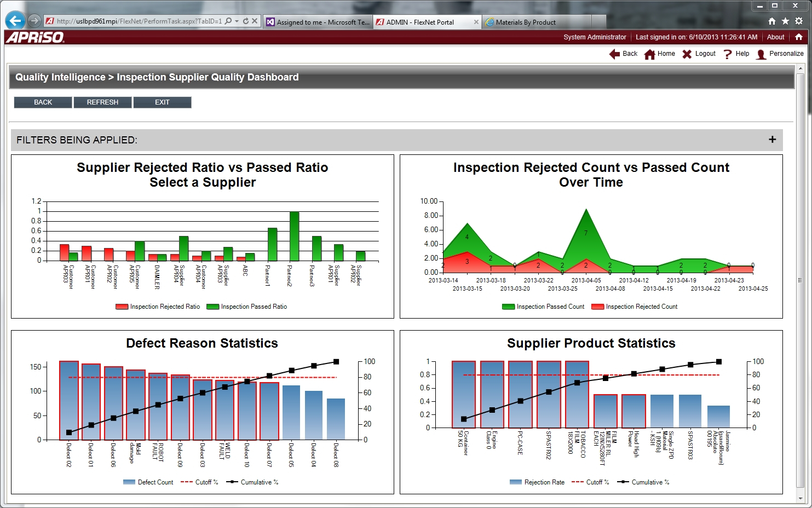The image size is (812, 508).
Task: Click the Defect 05 bar
Action: [x=291, y=412]
